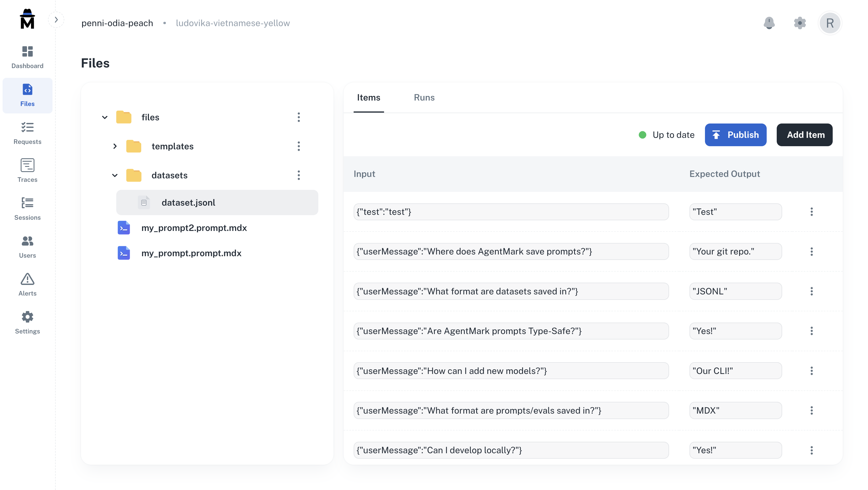Click the Add Item button
The width and height of the screenshot is (868, 490).
coord(804,135)
